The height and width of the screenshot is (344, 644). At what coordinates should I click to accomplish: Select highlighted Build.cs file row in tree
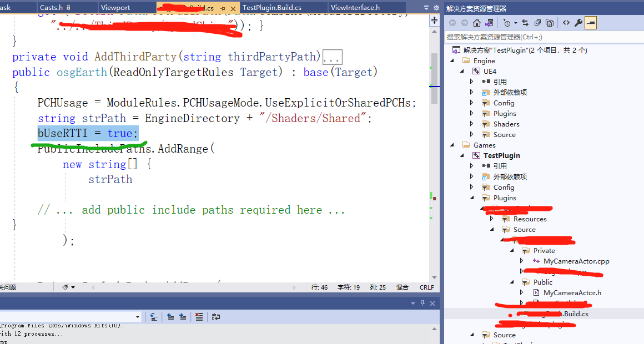[544, 313]
